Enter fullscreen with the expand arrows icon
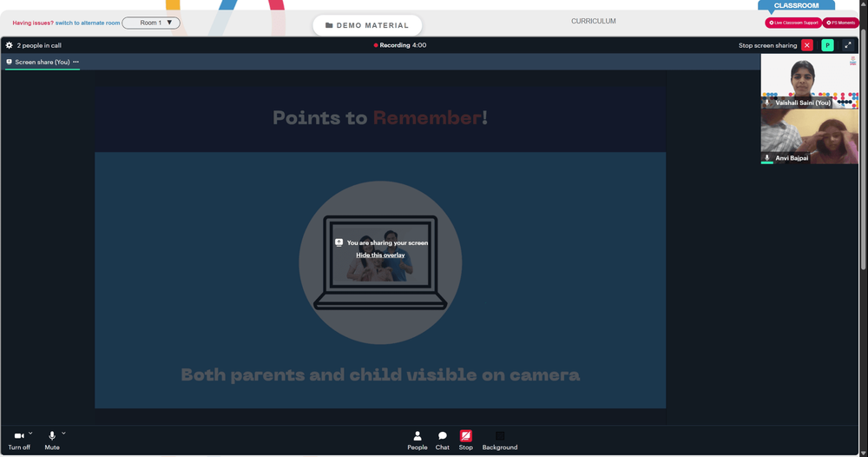 [x=848, y=45]
